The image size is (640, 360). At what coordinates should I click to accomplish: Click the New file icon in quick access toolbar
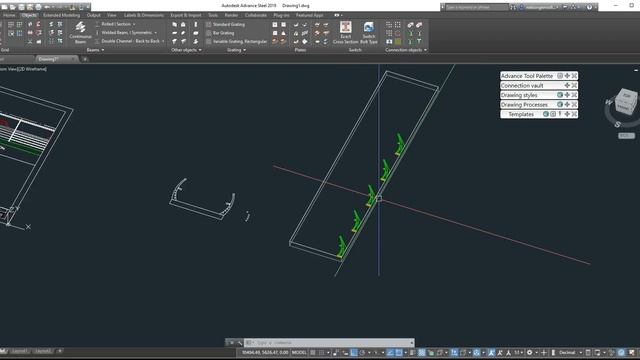pyautogui.click(x=4, y=7)
